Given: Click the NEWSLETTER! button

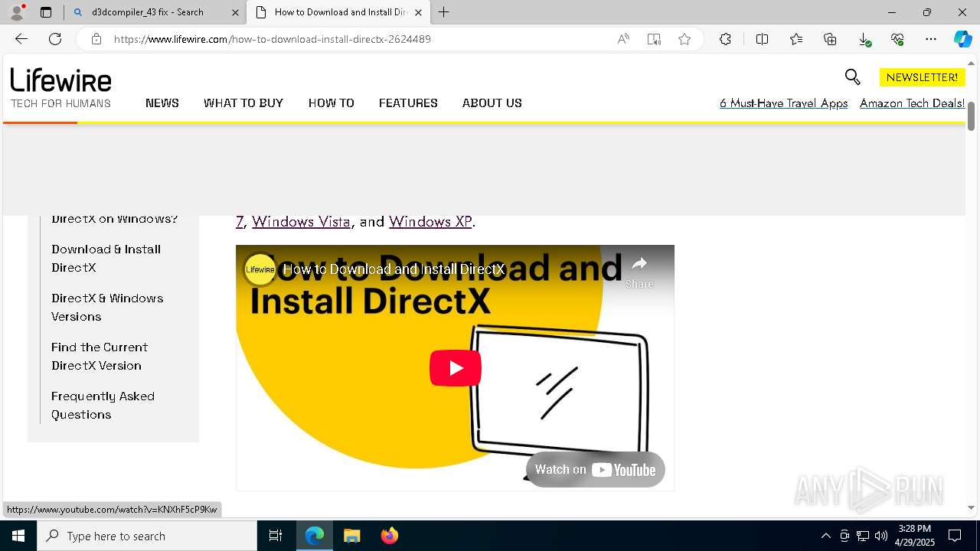Looking at the screenshot, I should (922, 77).
